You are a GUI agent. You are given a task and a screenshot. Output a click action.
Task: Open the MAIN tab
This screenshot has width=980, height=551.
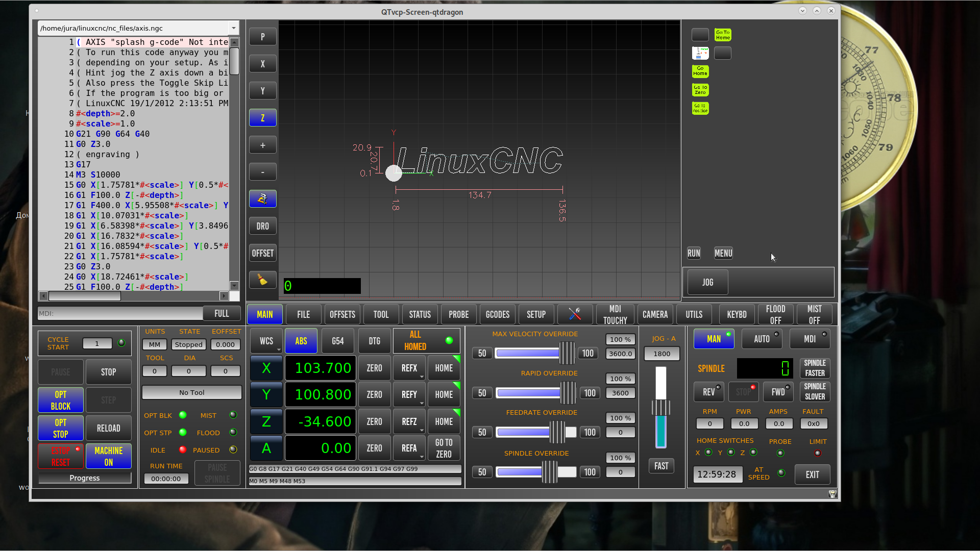coord(265,314)
